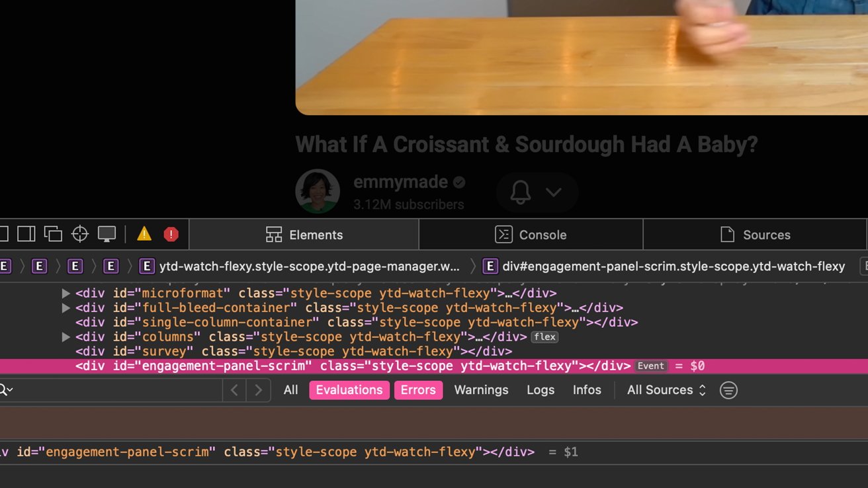Open the Sources tab
The width and height of the screenshot is (868, 488).
coord(755,235)
